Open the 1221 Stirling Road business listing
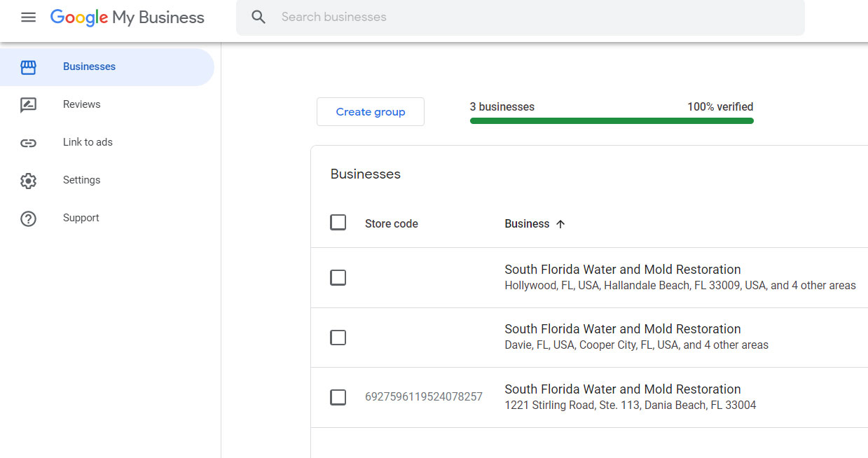This screenshot has height=458, width=868. (x=622, y=389)
